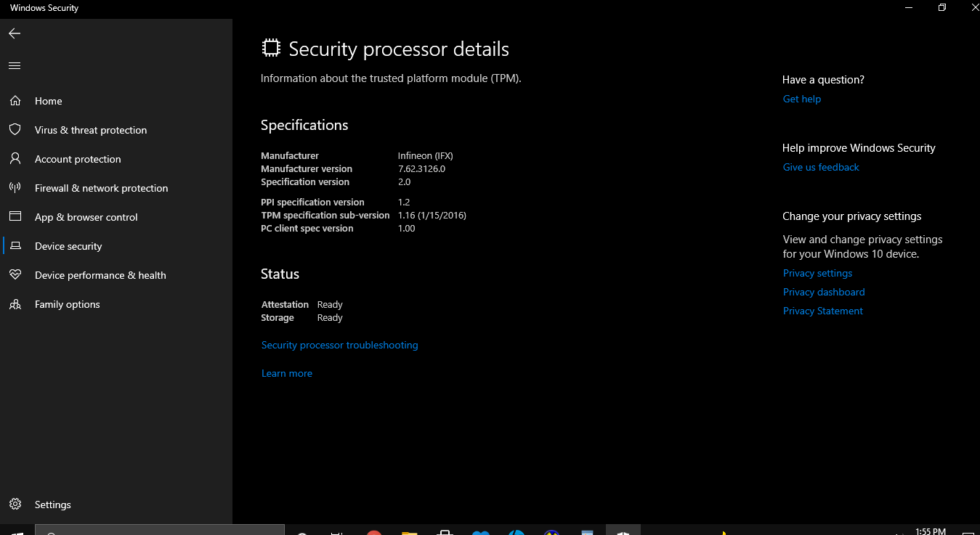The image size is (980, 535).
Task: Click the Security processor troubleshooting link
Action: (339, 345)
